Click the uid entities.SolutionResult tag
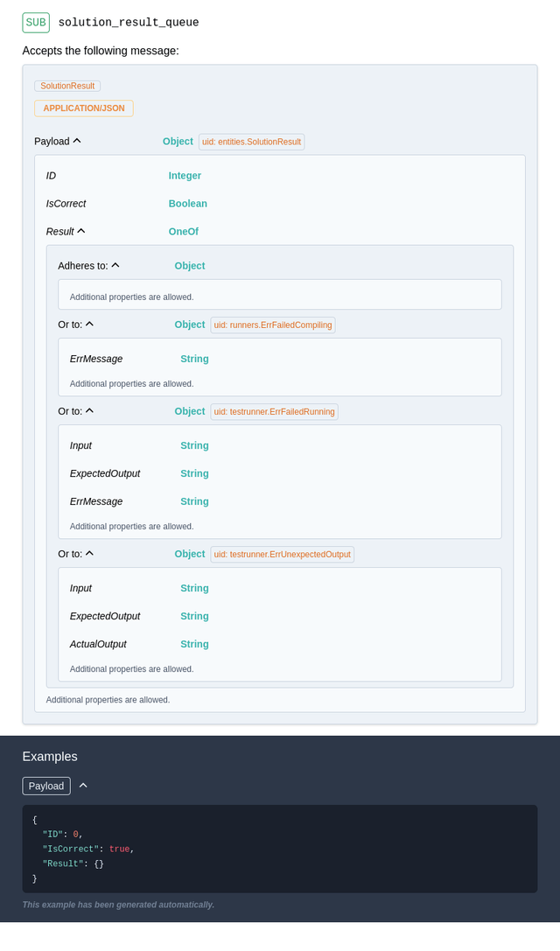 (252, 142)
